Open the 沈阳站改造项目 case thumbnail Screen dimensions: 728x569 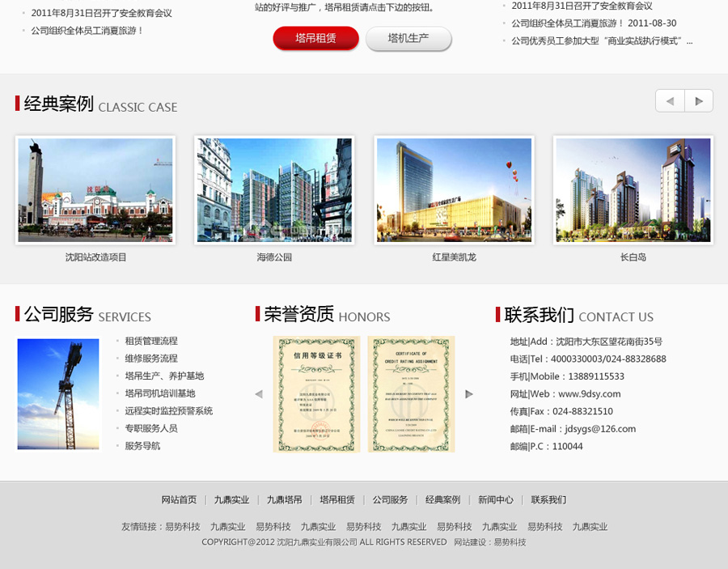point(95,190)
